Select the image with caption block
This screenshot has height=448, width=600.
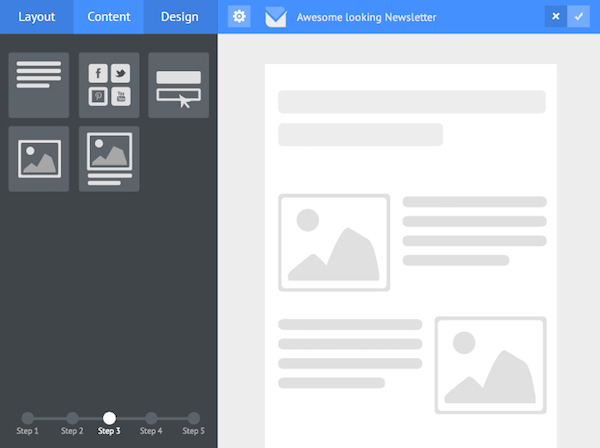109,158
